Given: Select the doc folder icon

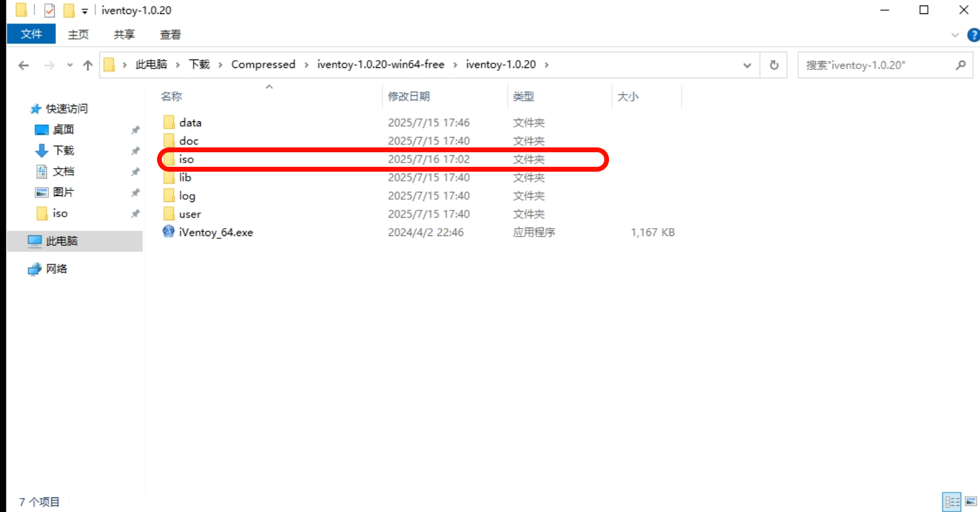Looking at the screenshot, I should click(x=169, y=140).
